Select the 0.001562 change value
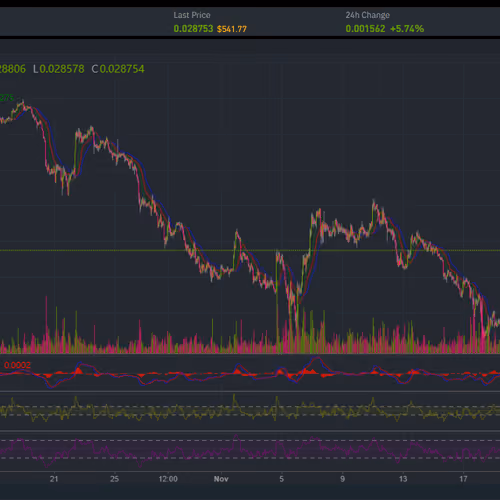The height and width of the screenshot is (500, 500). 365,29
